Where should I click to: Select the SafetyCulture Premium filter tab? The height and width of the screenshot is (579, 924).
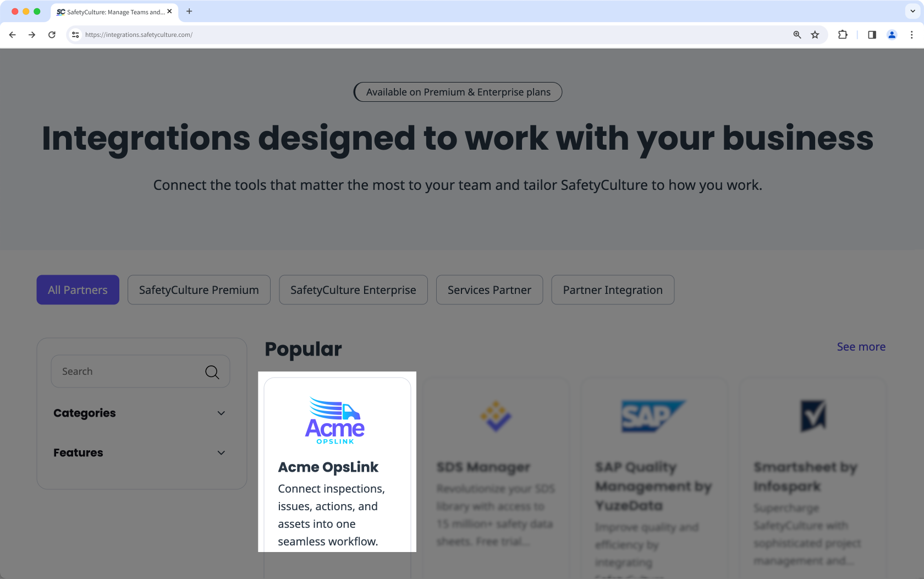tap(199, 290)
